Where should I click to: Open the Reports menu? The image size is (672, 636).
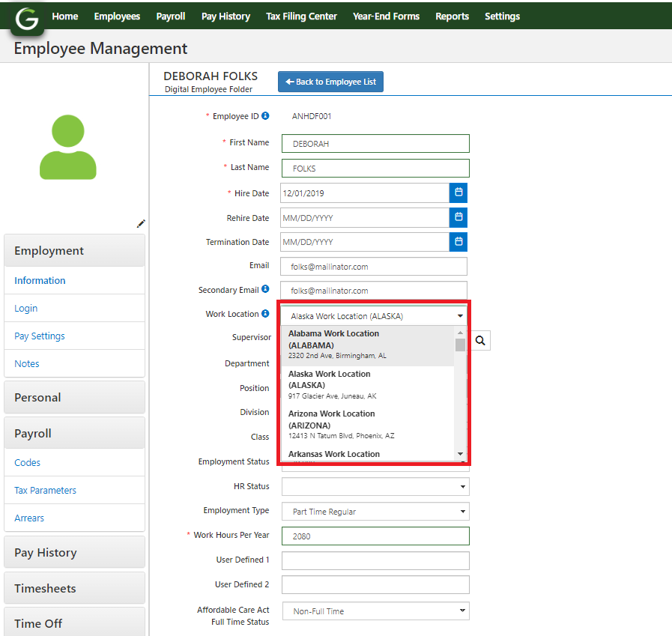(x=452, y=16)
